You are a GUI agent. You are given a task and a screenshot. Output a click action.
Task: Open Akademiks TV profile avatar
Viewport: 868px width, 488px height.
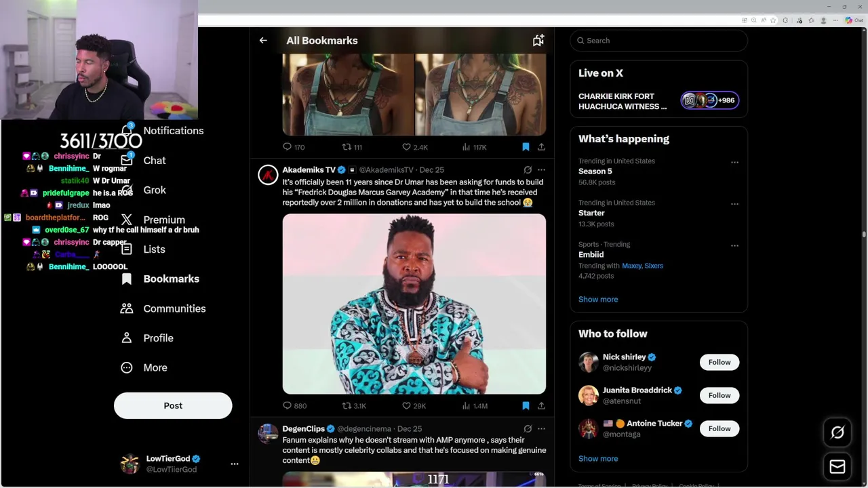point(268,175)
